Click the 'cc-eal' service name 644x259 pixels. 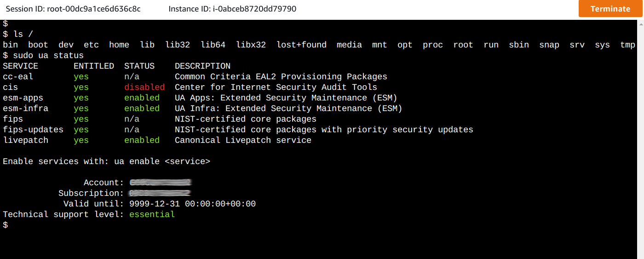(x=18, y=77)
